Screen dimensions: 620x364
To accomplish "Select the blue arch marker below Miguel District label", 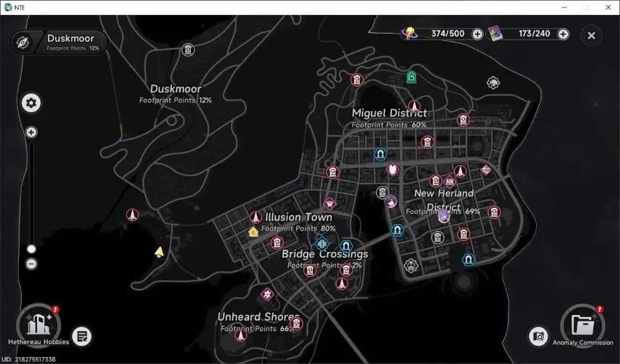I will [x=381, y=154].
